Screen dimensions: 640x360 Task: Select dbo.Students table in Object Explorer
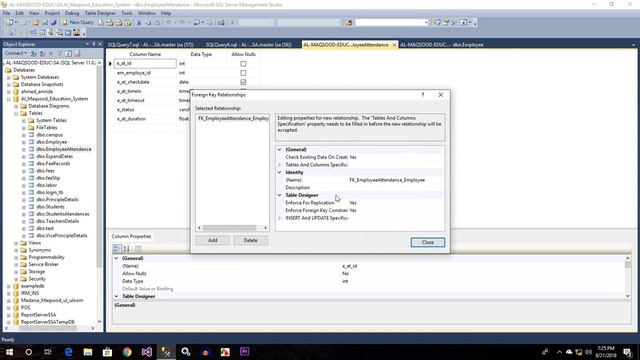coord(50,207)
